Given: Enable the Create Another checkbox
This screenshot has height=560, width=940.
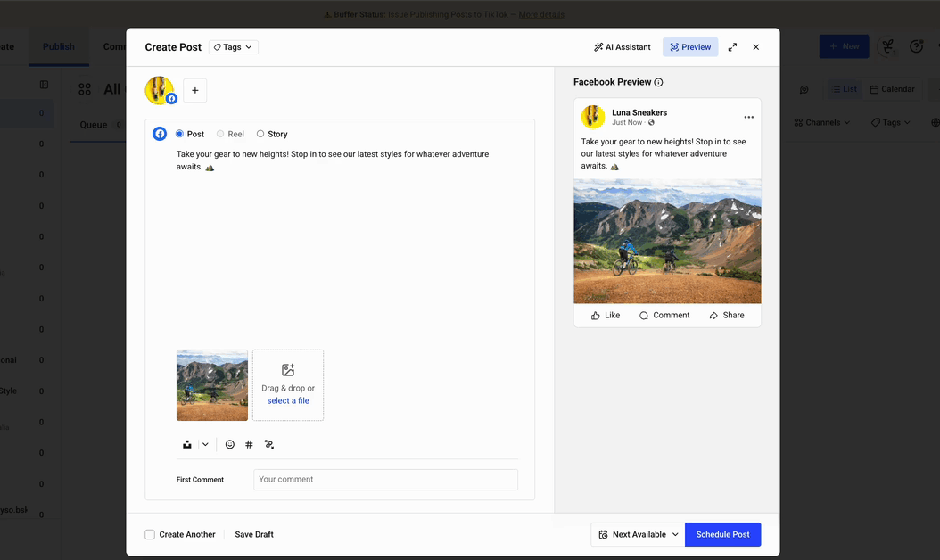Looking at the screenshot, I should point(149,534).
